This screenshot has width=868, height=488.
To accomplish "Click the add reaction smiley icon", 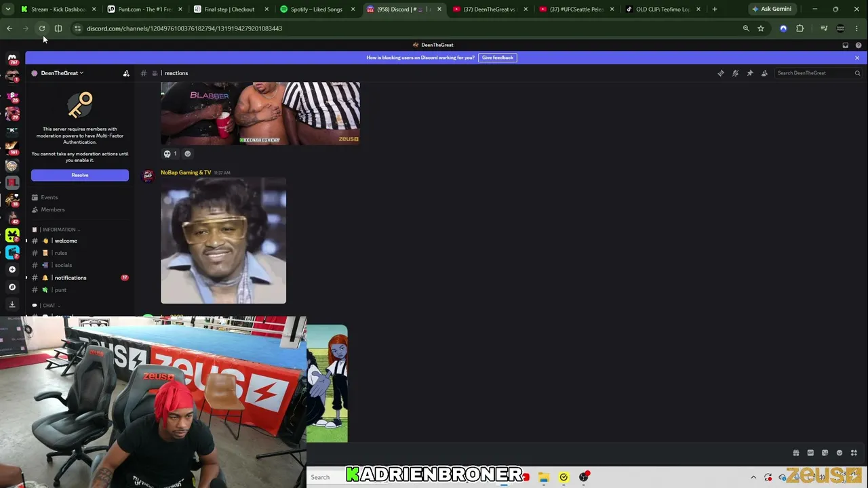I will pyautogui.click(x=188, y=154).
